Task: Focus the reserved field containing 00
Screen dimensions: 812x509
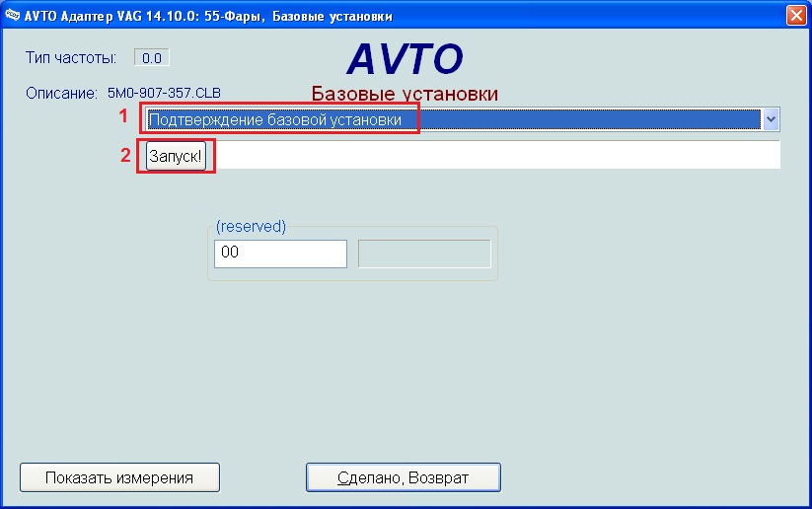Action: [280, 254]
